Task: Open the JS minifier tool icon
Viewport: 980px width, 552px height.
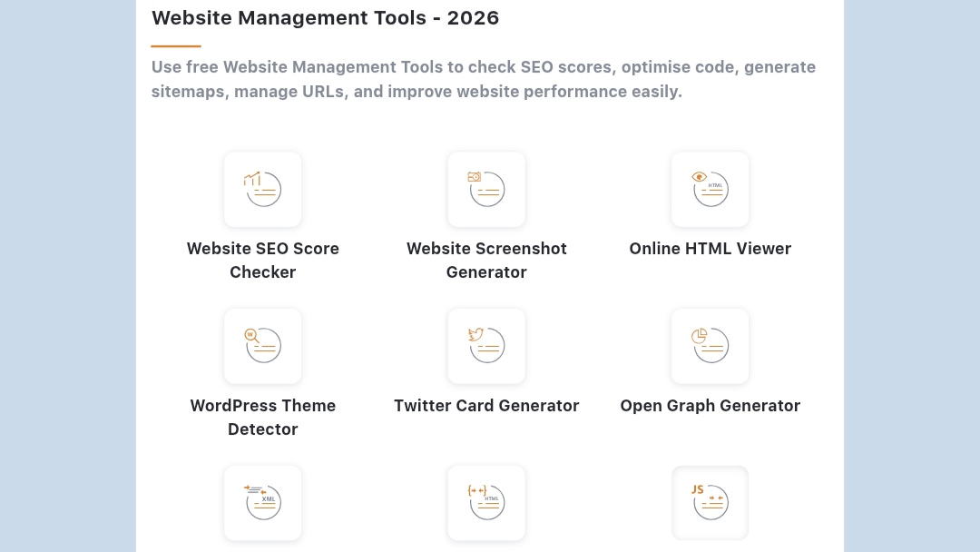Action: (710, 502)
